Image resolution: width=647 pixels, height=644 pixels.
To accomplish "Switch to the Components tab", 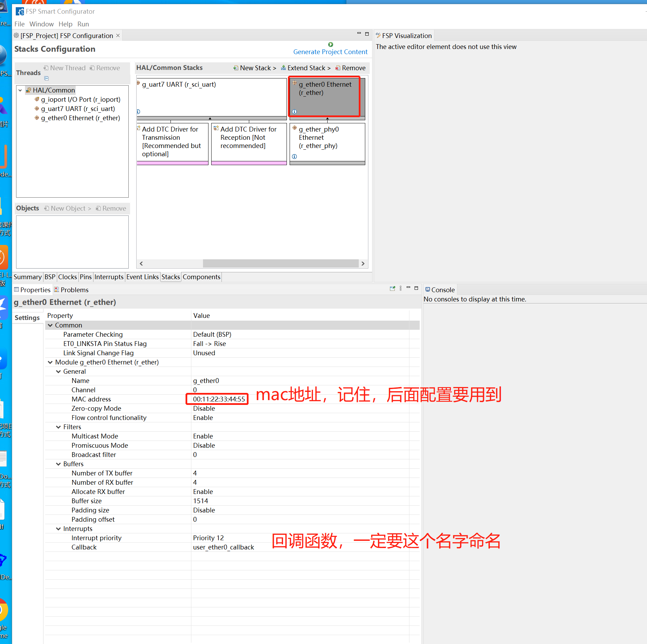I will [x=202, y=277].
